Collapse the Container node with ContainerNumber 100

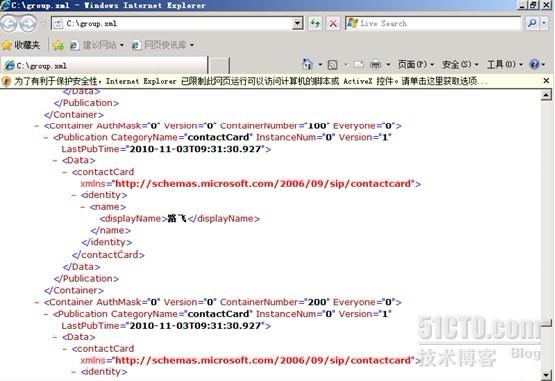[x=37, y=126]
